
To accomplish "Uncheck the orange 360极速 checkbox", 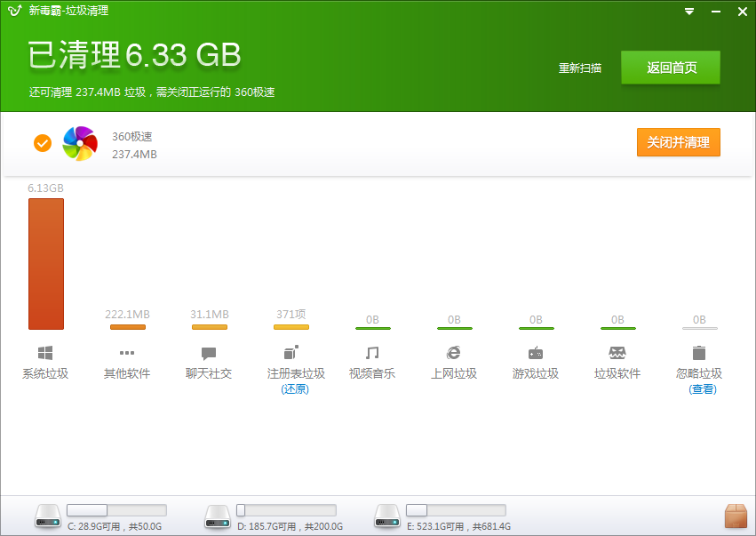I will (43, 142).
